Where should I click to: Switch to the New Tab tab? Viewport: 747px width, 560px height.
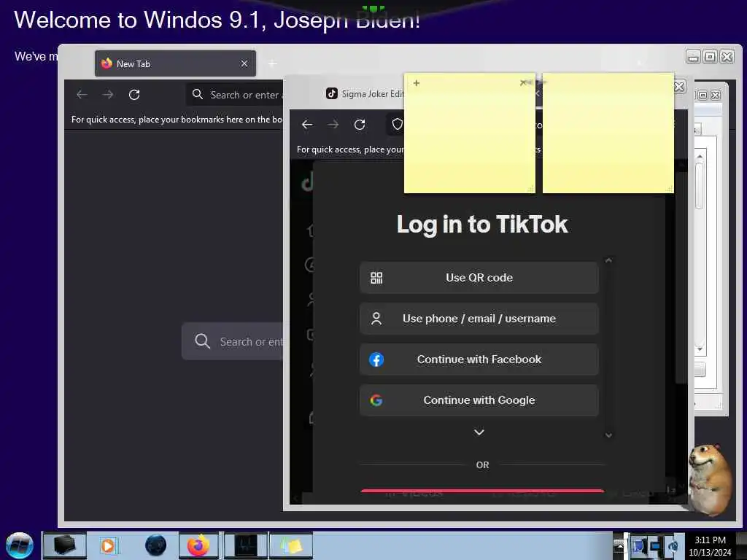[175, 64]
